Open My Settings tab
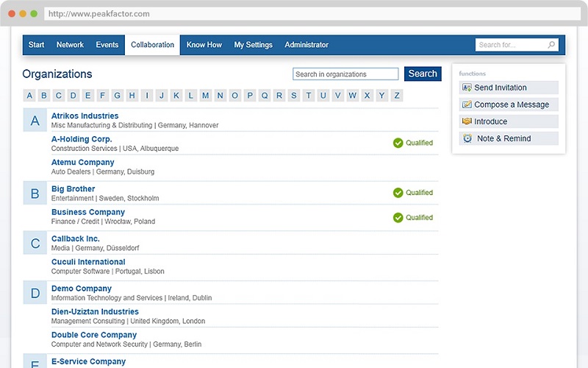This screenshot has height=368, width=588. [253, 45]
